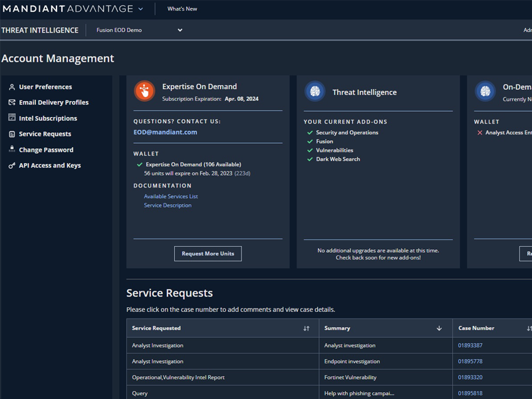The height and width of the screenshot is (399, 532).
Task: Click the 'Apr. 08, 2024' expiration date
Action: [x=241, y=98]
